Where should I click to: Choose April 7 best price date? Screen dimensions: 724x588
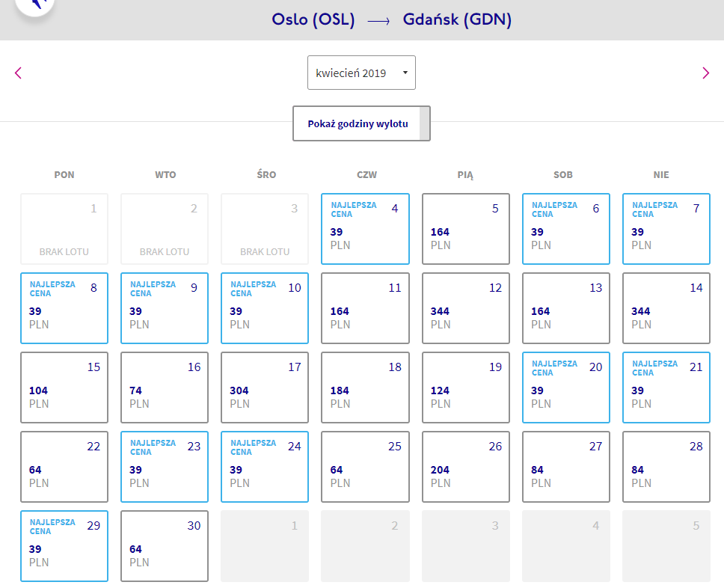666,229
